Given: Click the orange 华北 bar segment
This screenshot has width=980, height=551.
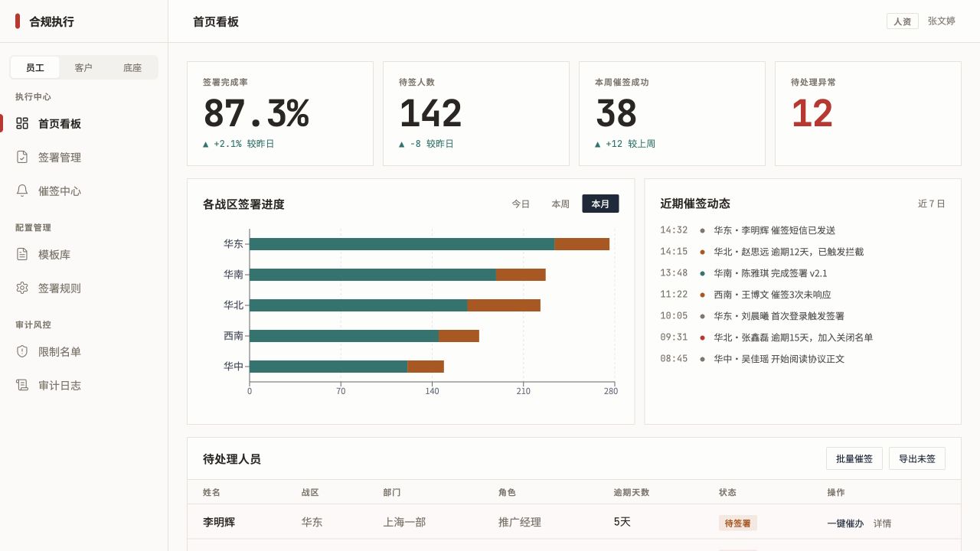Looking at the screenshot, I should pyautogui.click(x=504, y=305).
